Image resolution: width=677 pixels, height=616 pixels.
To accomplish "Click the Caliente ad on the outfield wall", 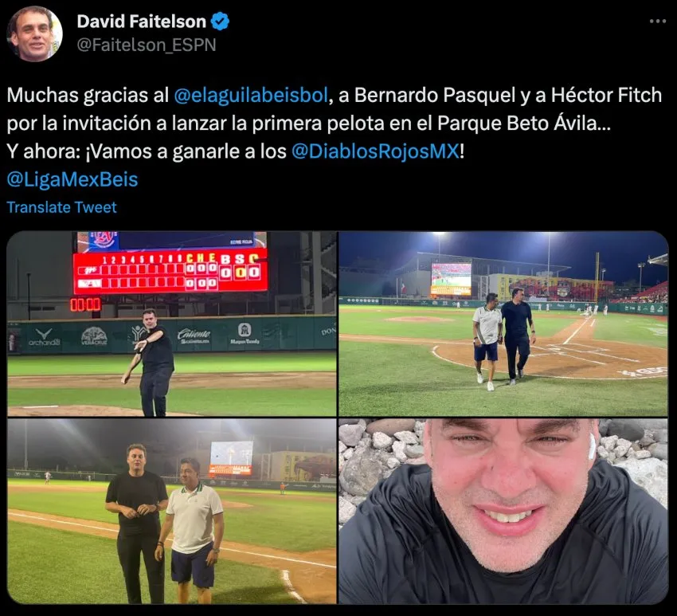I will pos(194,336).
